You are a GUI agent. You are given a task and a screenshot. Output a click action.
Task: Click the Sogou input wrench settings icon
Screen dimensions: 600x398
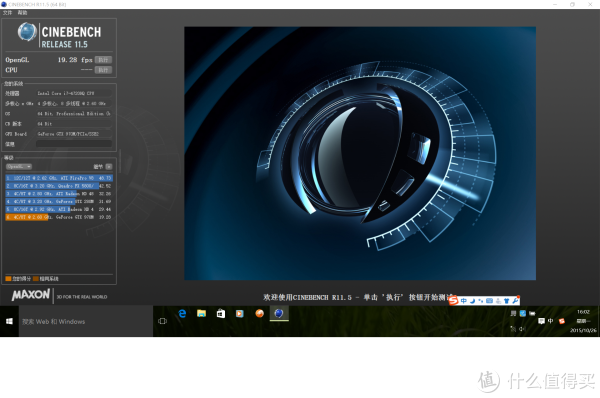515,301
